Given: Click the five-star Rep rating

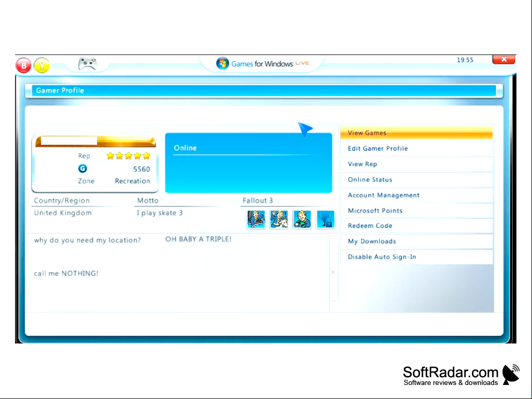Looking at the screenshot, I should [x=128, y=156].
